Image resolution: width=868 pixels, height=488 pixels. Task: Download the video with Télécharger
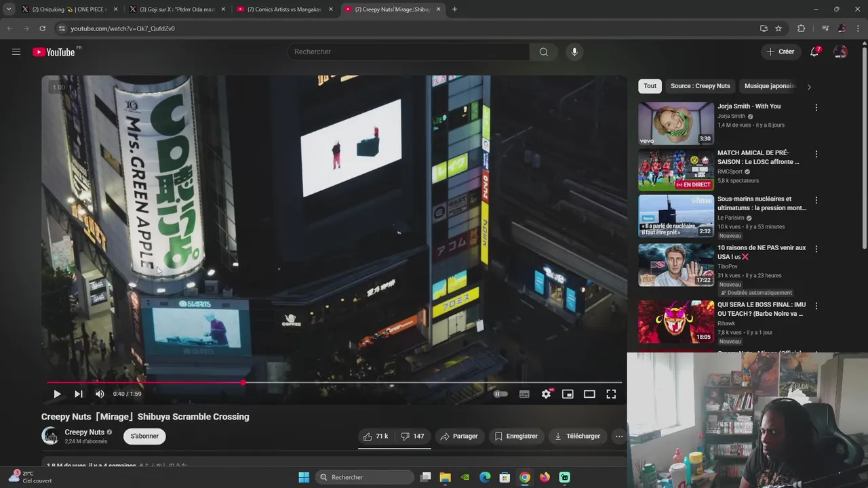click(577, 436)
